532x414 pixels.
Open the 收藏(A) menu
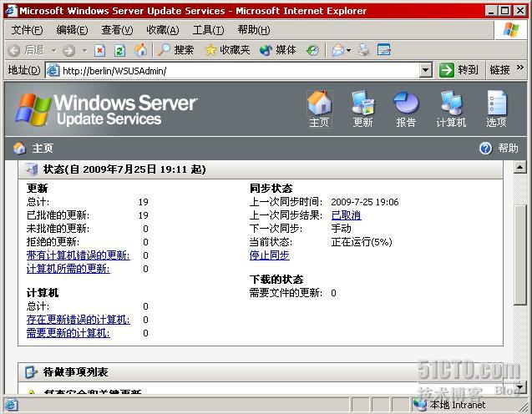click(x=163, y=30)
